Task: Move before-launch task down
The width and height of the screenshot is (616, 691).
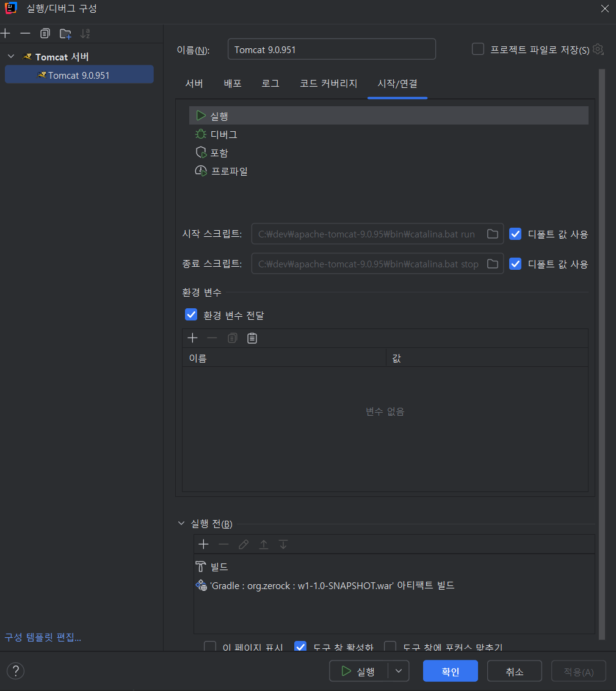Action: [283, 544]
